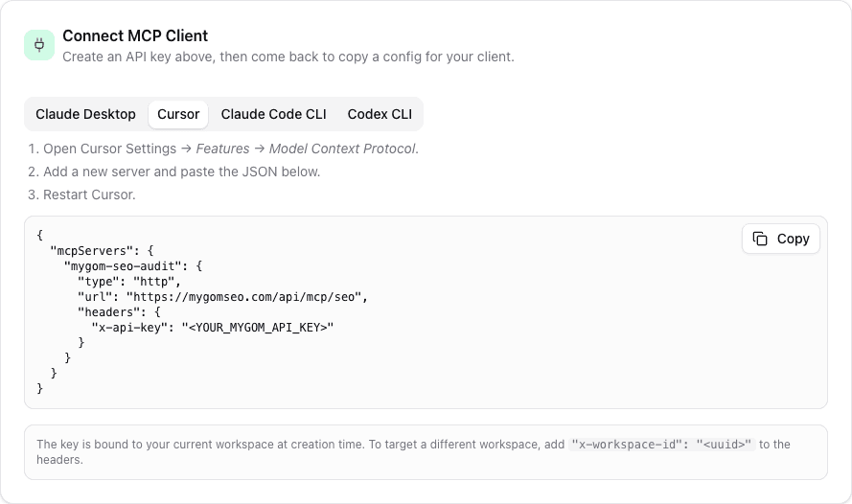The width and height of the screenshot is (852, 504).
Task: Click the Copy button label to copy the JSON
Action: (793, 239)
